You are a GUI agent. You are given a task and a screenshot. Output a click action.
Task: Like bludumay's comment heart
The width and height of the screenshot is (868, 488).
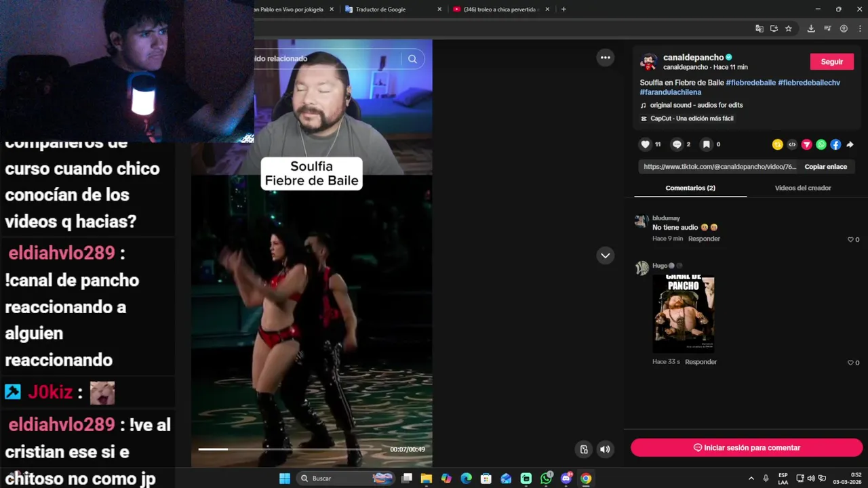tap(850, 239)
